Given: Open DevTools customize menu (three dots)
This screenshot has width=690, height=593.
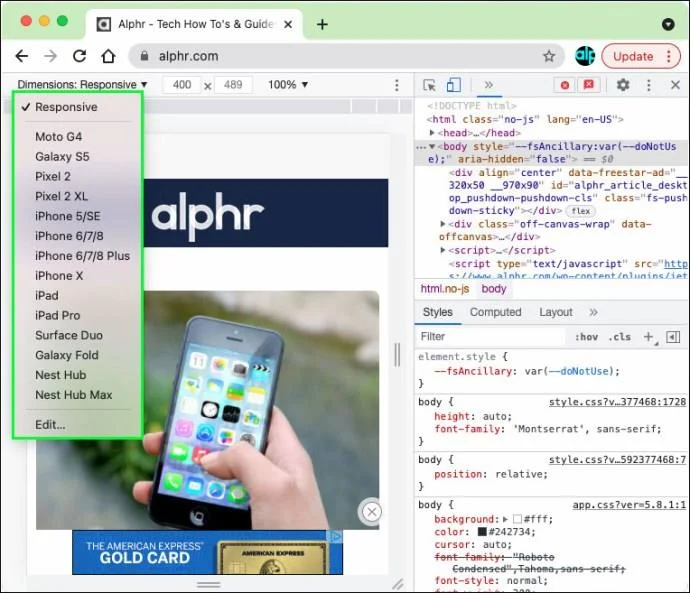Looking at the screenshot, I should [649, 85].
